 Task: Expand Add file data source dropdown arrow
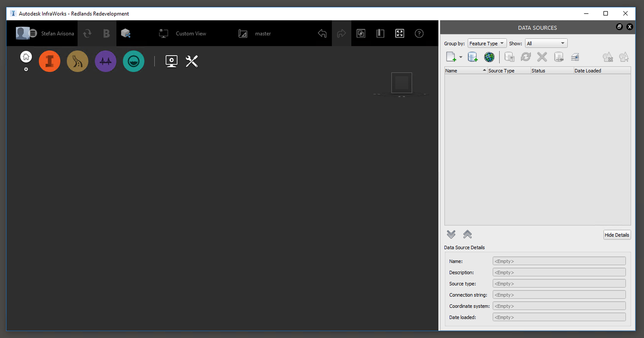point(461,57)
